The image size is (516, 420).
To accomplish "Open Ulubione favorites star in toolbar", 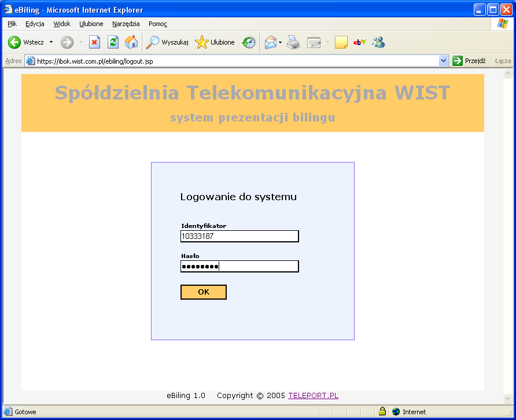I will point(215,42).
